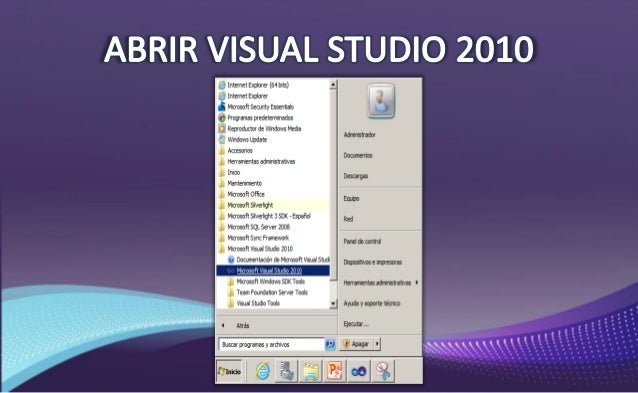
Task: Launch the highlighted Microsoft Visual Studio 2010 program
Action: [x=273, y=271]
